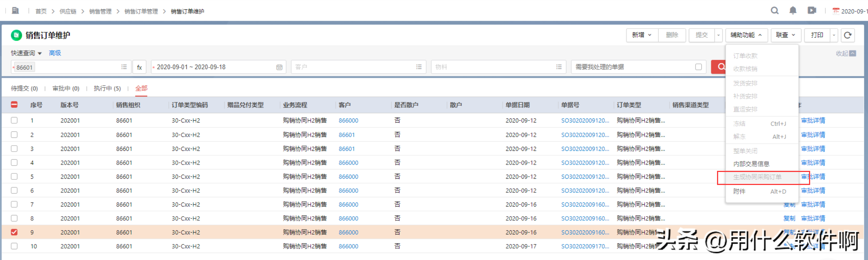
Task: Click the building home icon at top left
Action: coord(15,11)
